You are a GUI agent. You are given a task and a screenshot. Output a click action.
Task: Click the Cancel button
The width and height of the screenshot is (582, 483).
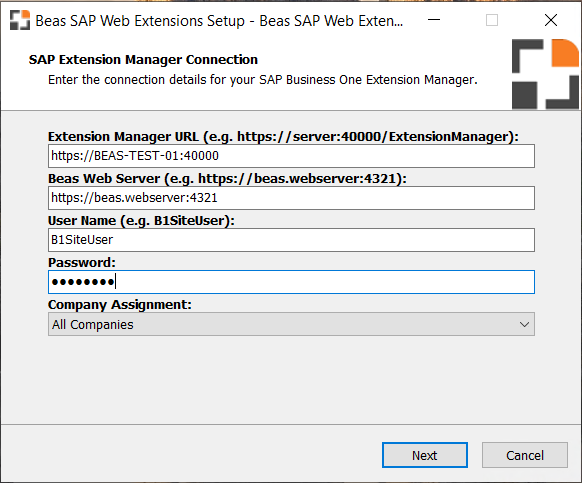tap(525, 455)
